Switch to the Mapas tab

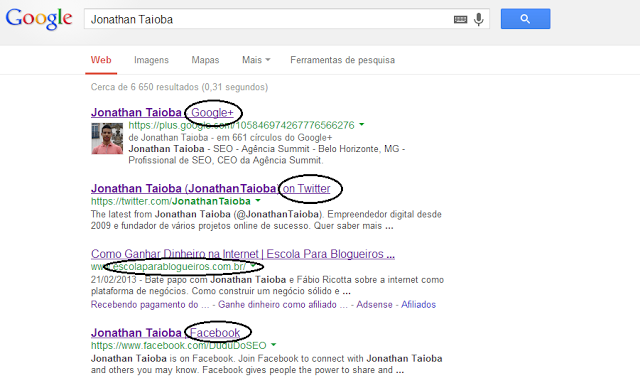[205, 60]
